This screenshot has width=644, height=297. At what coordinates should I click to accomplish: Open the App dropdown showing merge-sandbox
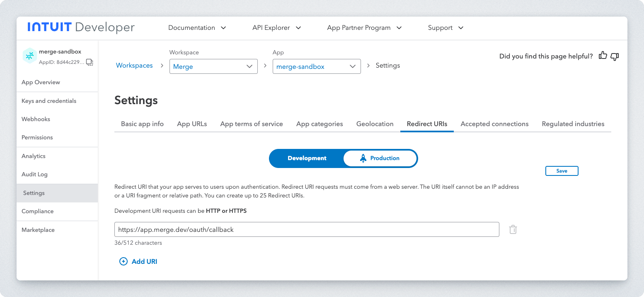pyautogui.click(x=316, y=66)
